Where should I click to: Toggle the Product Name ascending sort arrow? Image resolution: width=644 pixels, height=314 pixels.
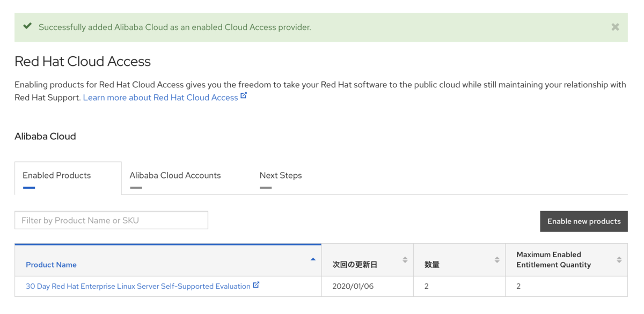[x=313, y=259]
